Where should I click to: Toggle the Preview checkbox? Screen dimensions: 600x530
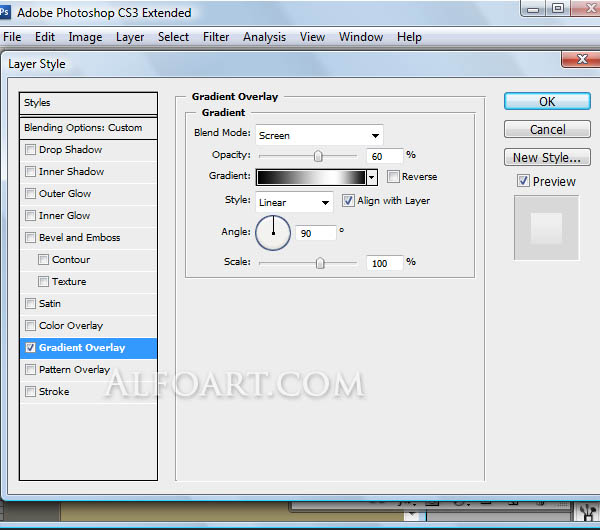tap(523, 181)
